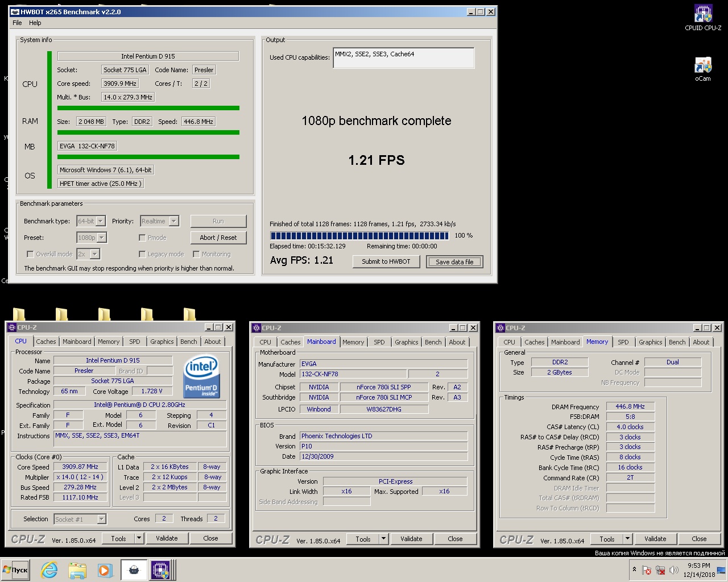The height and width of the screenshot is (582, 728).
Task: Click Close in CPU-Z Mainboard window
Action: [x=455, y=539]
